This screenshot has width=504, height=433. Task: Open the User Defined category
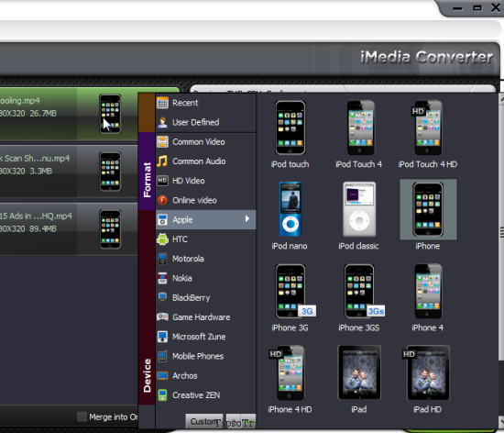(205, 122)
